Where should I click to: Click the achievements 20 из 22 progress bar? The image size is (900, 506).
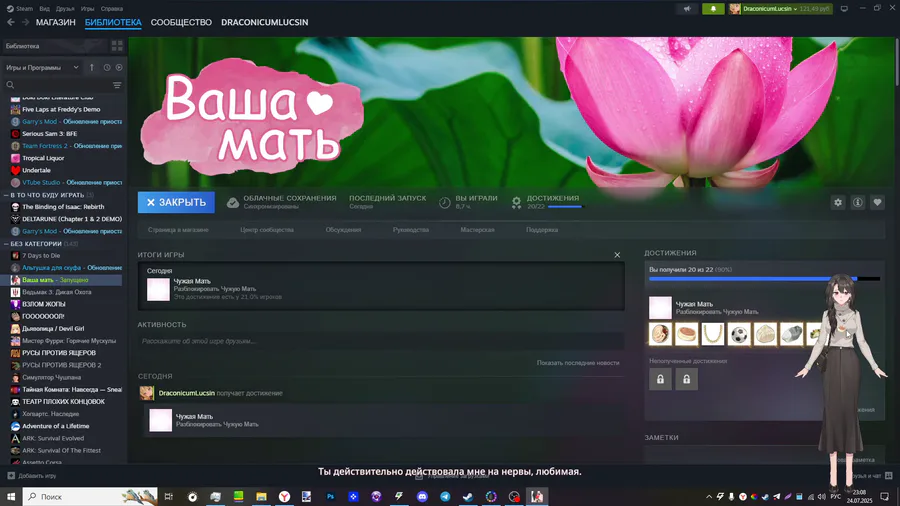[x=764, y=279]
